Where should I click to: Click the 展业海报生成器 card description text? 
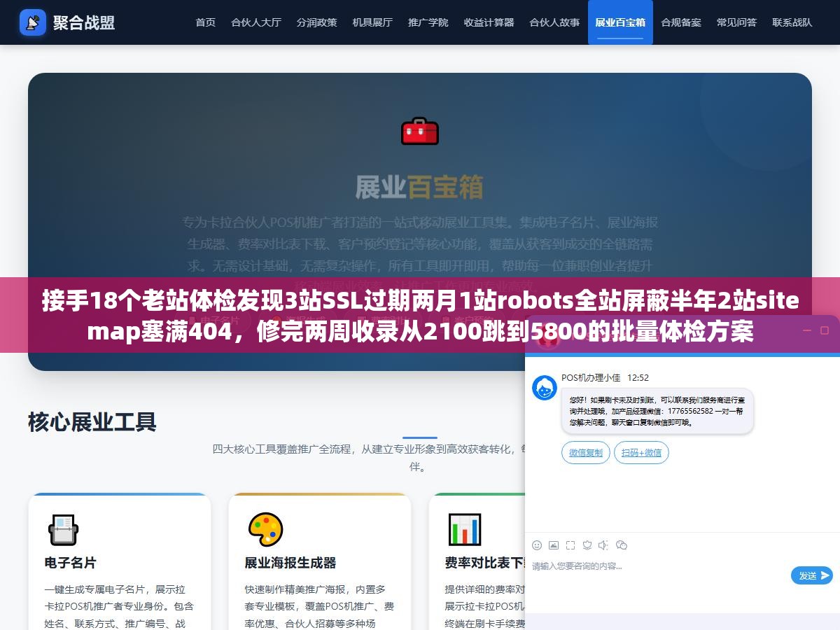click(319, 606)
